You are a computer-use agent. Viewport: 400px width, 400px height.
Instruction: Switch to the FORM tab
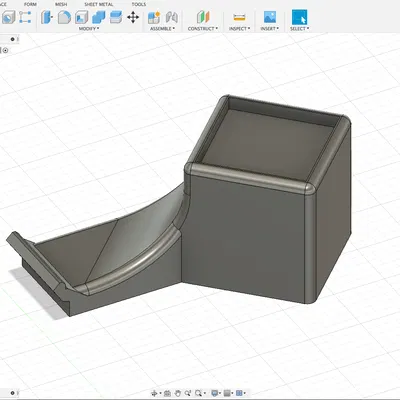click(x=30, y=4)
